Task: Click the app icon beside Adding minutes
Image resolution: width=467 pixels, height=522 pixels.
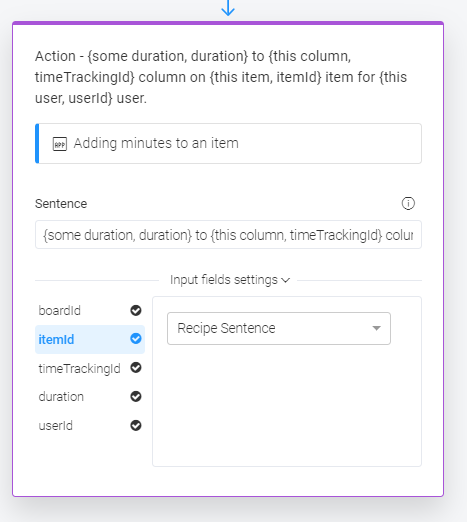Action: click(60, 144)
